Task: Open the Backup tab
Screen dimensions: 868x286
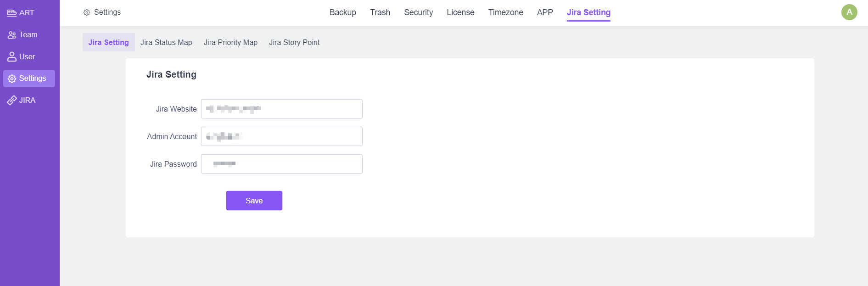Action: 342,12
